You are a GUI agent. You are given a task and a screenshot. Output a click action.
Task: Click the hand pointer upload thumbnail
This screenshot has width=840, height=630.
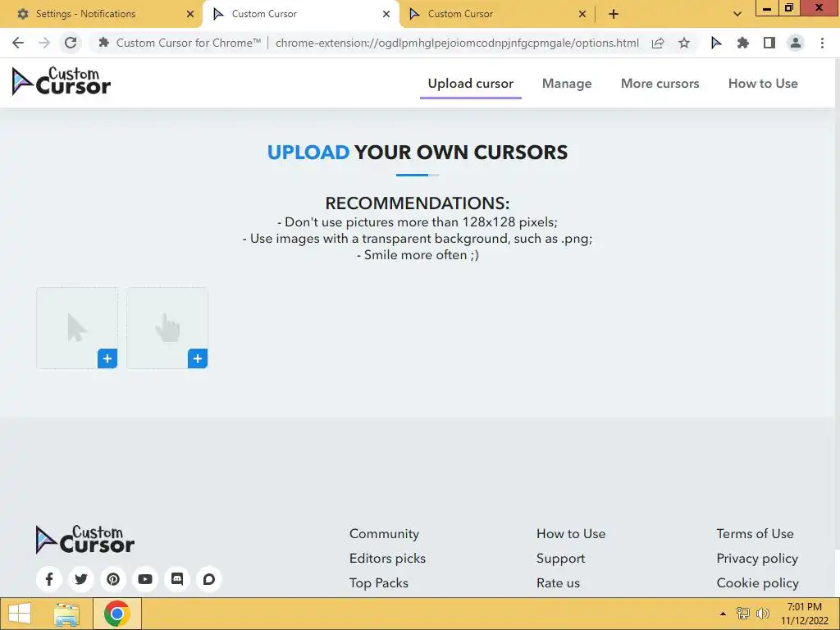tap(167, 328)
